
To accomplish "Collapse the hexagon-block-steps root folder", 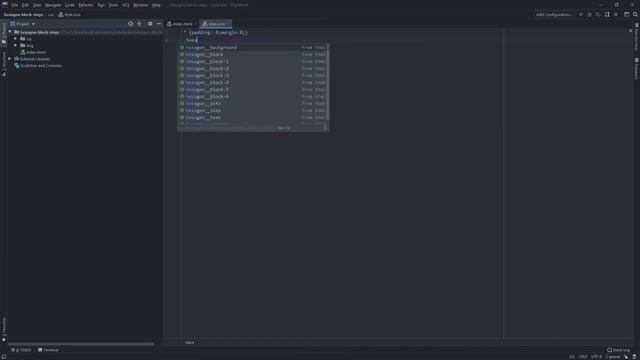I will point(10,32).
